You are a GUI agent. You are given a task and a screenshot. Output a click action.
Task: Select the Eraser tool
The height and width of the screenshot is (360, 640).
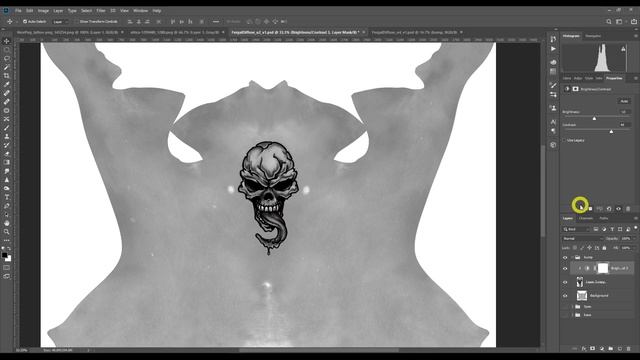click(x=7, y=154)
